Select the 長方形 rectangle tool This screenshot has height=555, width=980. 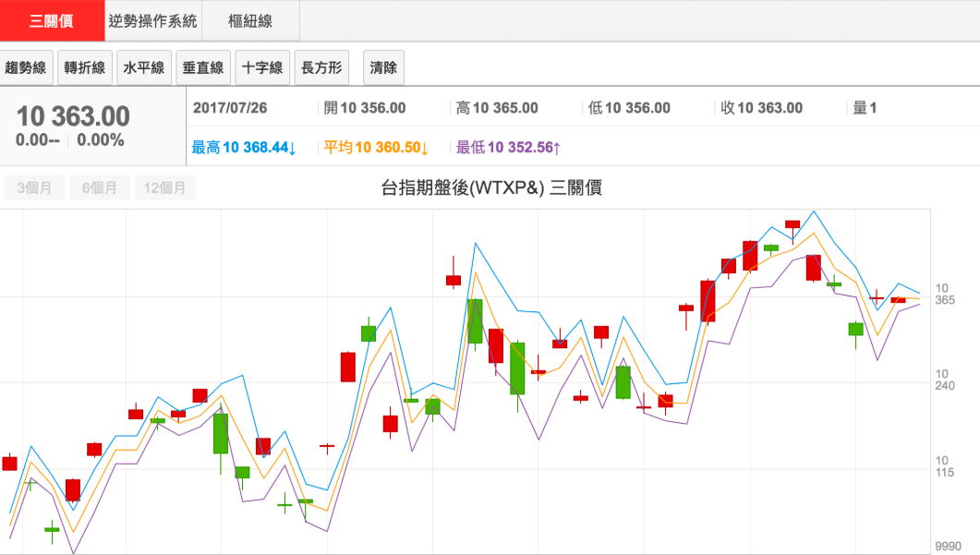[x=321, y=67]
